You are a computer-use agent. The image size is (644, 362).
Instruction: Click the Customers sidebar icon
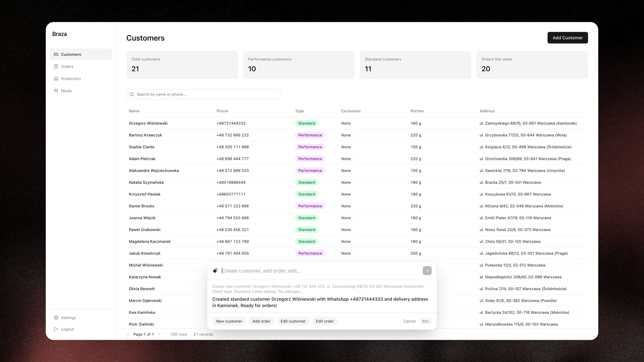click(x=56, y=54)
